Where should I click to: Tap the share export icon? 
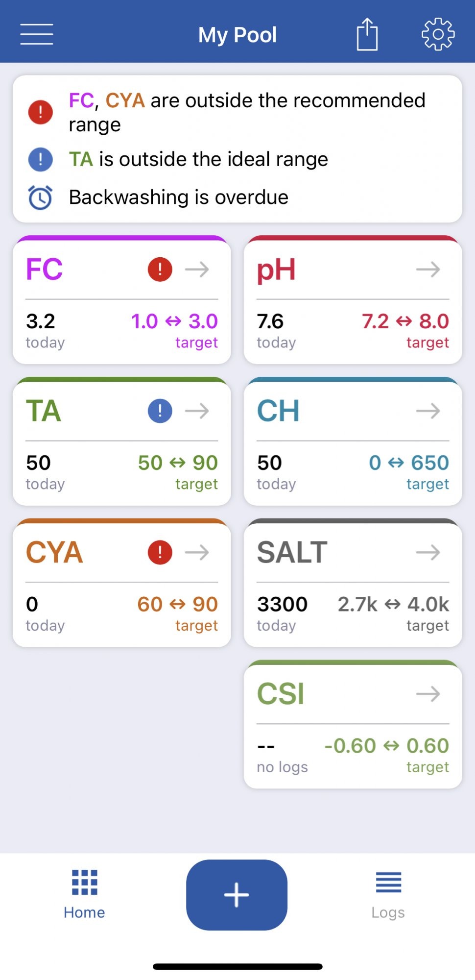click(x=367, y=34)
